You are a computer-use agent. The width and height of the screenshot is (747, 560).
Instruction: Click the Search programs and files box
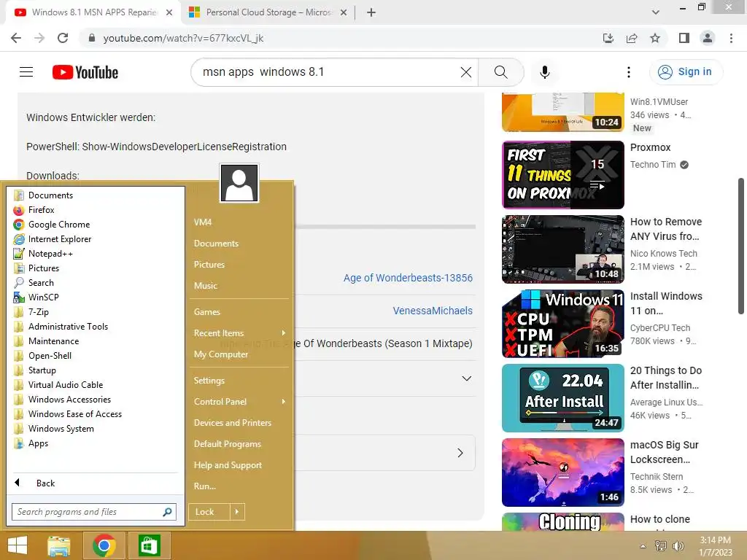94,512
